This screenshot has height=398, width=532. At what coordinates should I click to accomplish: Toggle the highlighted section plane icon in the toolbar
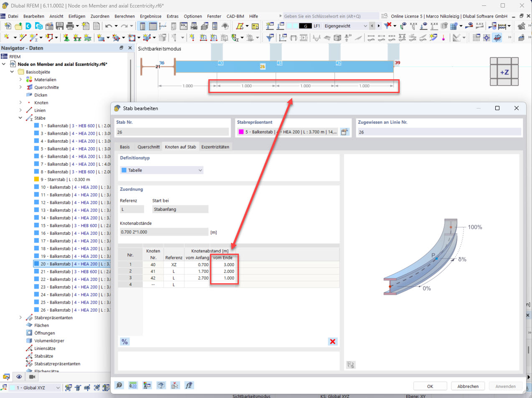(x=497, y=38)
